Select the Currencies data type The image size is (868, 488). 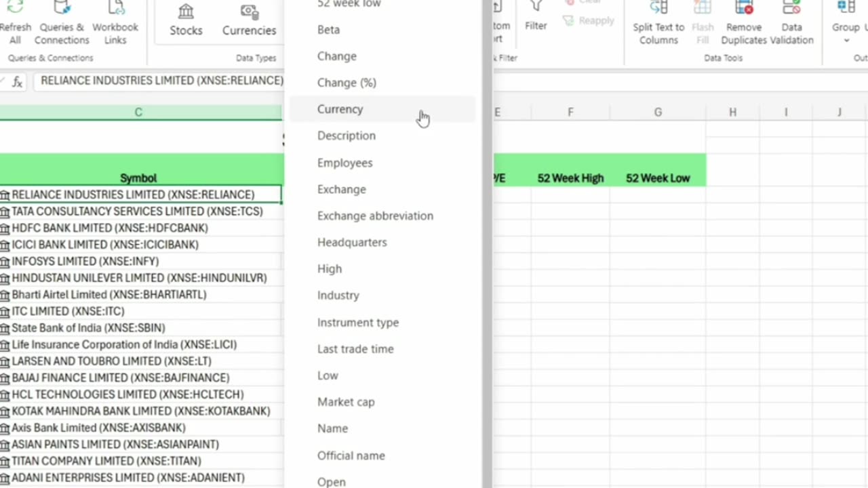coord(249,20)
